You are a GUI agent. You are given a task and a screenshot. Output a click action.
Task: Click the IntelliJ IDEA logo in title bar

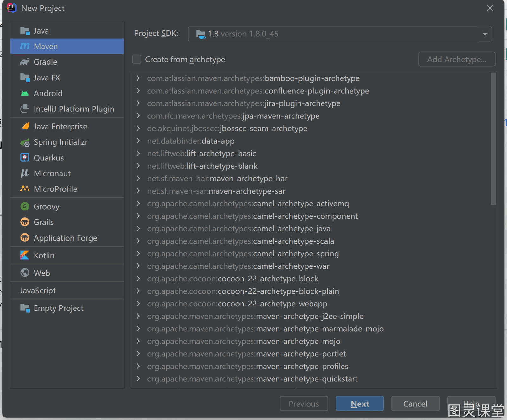coord(12,8)
